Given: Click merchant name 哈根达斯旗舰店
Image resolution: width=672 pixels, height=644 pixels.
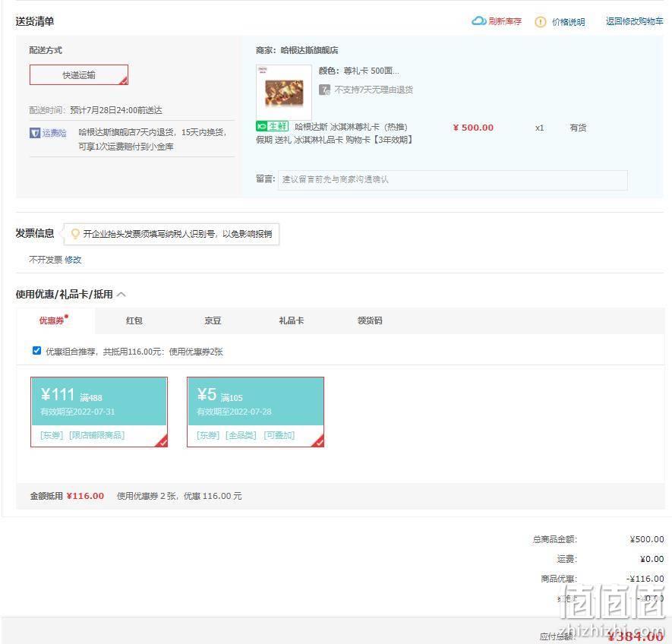Looking at the screenshot, I should click(x=310, y=51).
